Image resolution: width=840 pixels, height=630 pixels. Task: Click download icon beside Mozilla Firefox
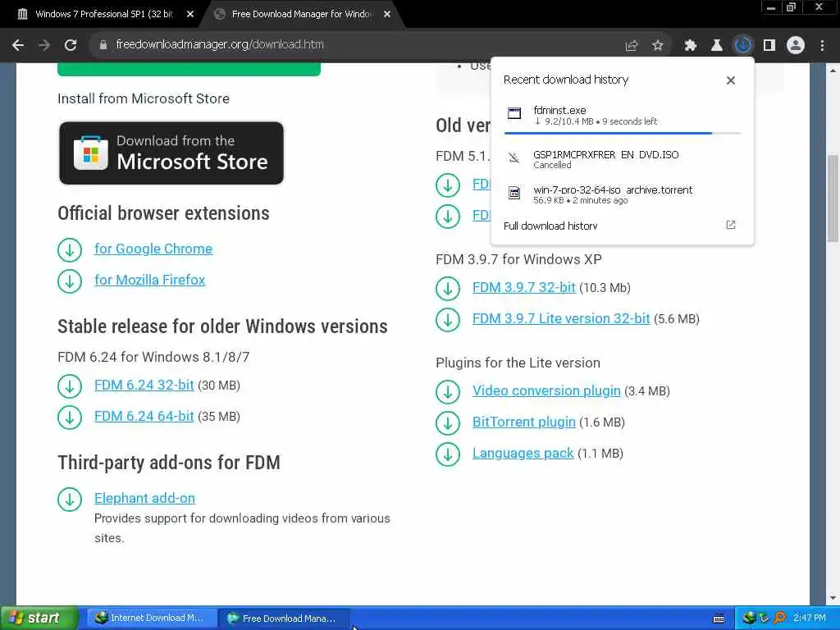[70, 281]
